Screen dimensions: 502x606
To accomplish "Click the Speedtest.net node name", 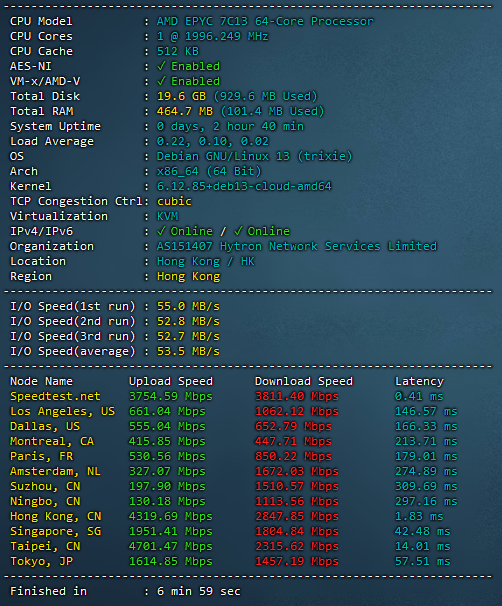I will [x=55, y=397].
